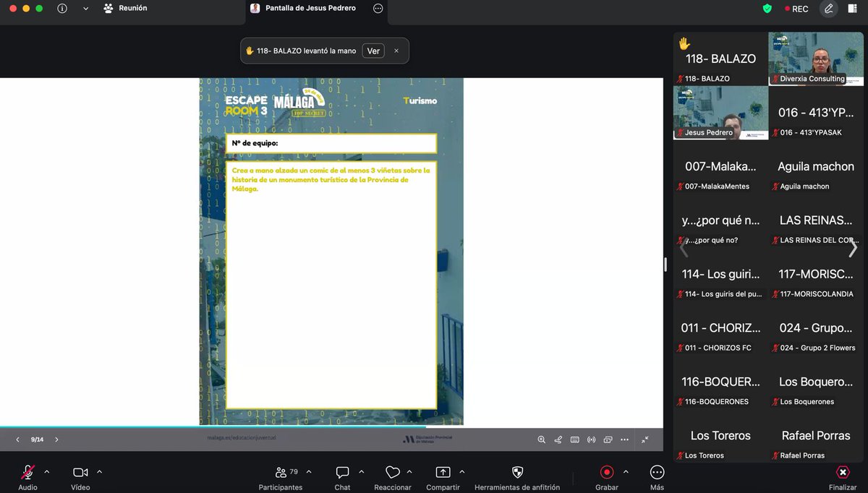Select 114- Los guiris participant tile

point(720,274)
